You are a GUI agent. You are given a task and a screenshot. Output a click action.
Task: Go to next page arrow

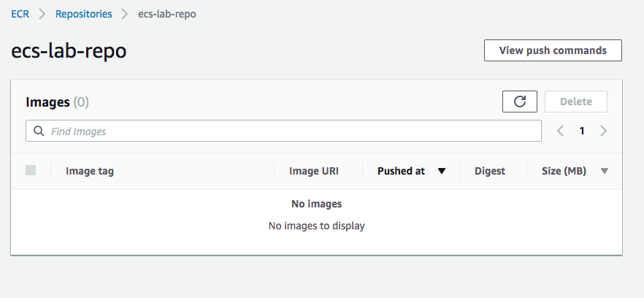[x=603, y=131]
